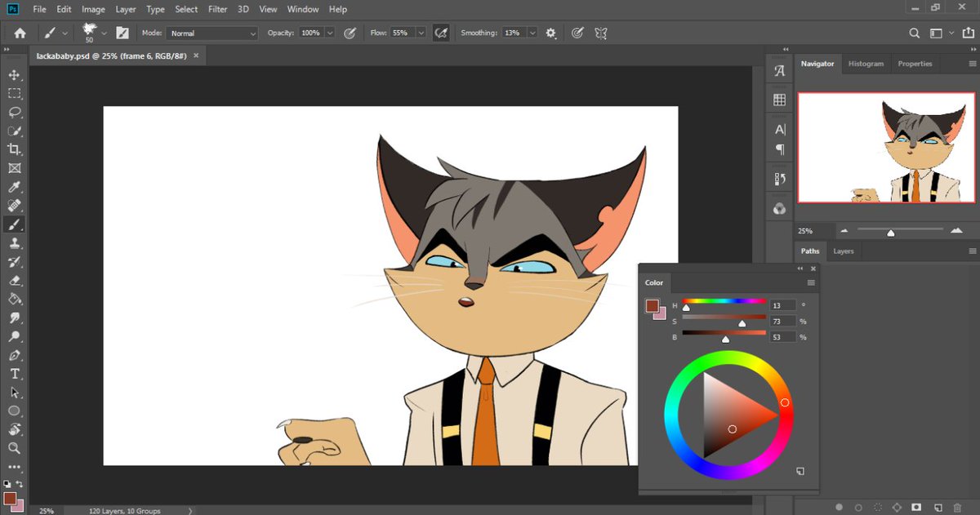Image resolution: width=980 pixels, height=515 pixels.
Task: Click the Navigator zoom in button
Action: click(x=957, y=231)
